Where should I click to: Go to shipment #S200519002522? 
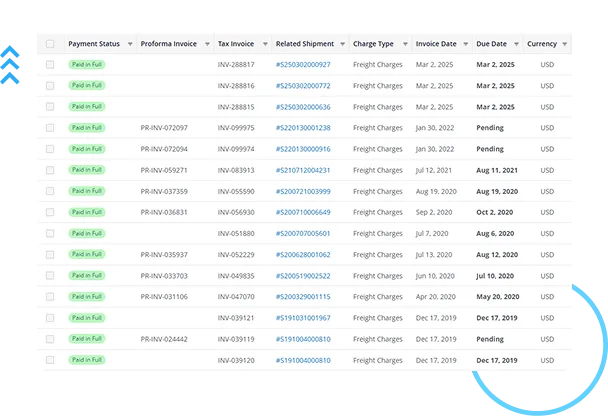(303, 276)
